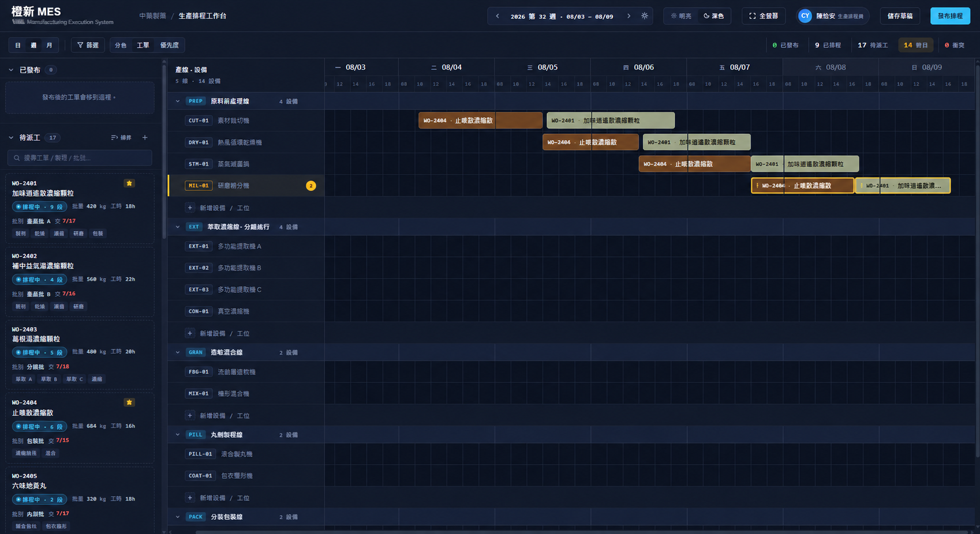980x534 pixels.
Task: Switch to 深色 dark theme
Action: 713,16
